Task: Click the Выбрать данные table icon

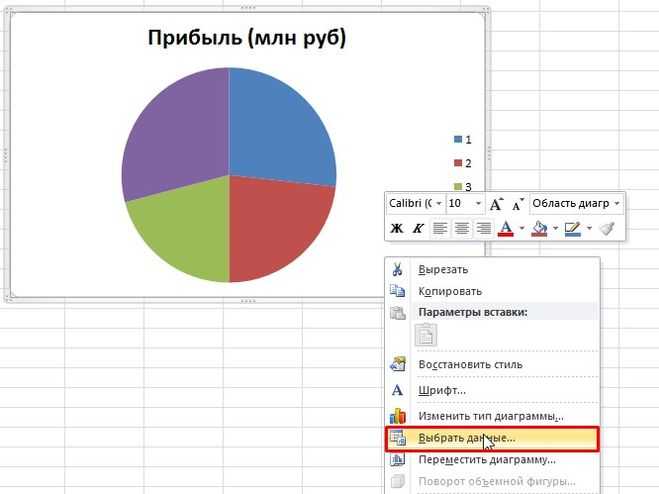Action: pyautogui.click(x=398, y=438)
